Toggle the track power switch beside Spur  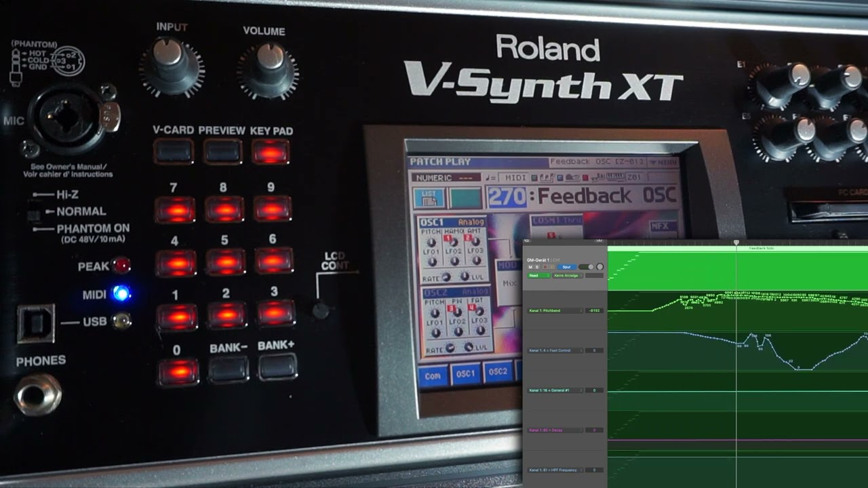[x=586, y=267]
